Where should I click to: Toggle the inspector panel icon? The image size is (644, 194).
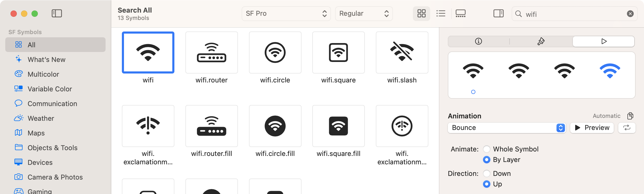tap(498, 13)
